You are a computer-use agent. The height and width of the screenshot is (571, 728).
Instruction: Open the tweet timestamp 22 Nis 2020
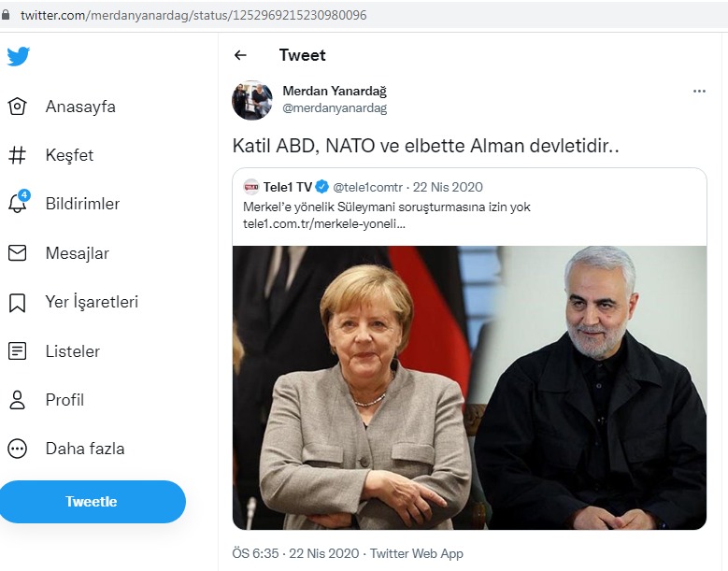tap(324, 553)
